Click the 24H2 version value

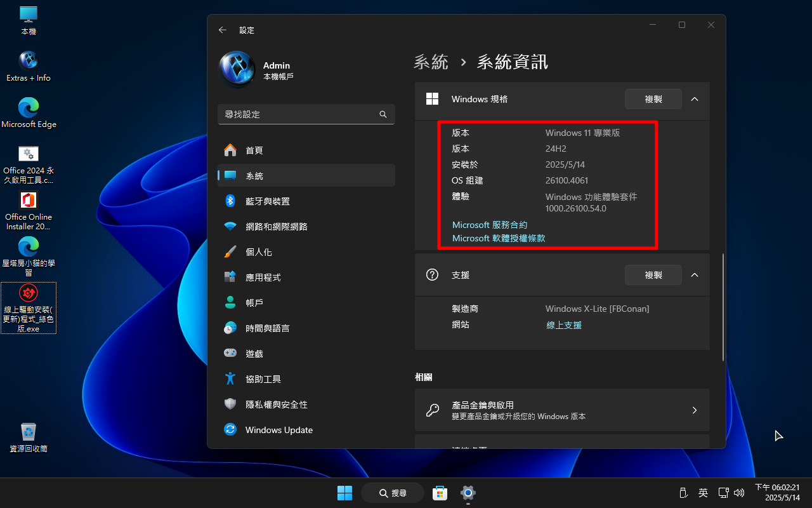pos(556,149)
